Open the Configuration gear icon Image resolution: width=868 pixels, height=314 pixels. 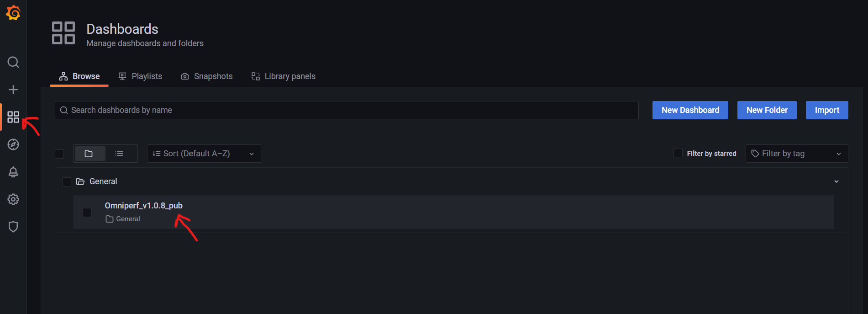point(13,199)
